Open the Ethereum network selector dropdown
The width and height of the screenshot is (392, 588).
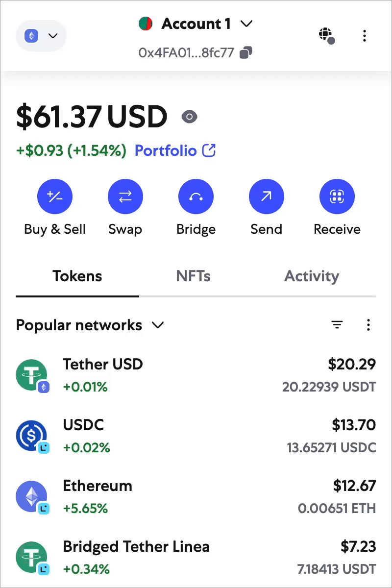[41, 36]
